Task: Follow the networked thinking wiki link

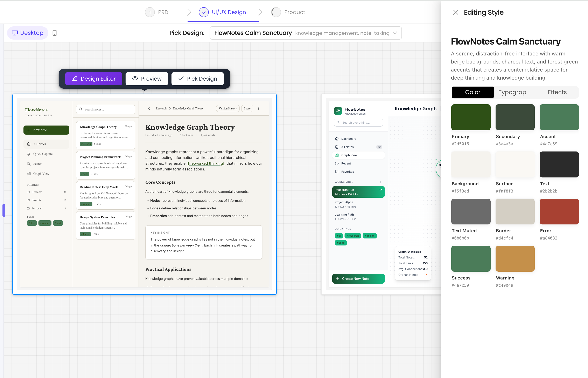Action: click(206, 163)
